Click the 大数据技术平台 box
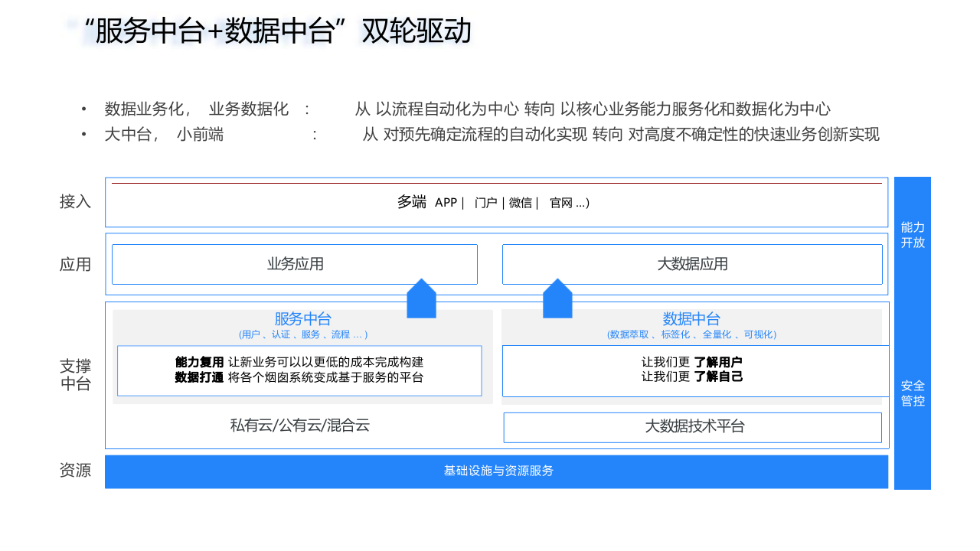Image resolution: width=980 pixels, height=551 pixels. 691,427
